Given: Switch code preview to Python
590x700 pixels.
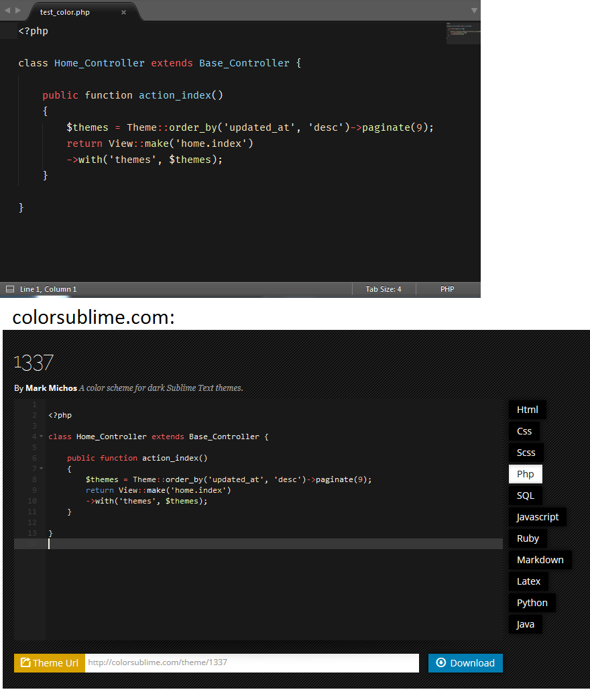Looking at the screenshot, I should (x=532, y=602).
